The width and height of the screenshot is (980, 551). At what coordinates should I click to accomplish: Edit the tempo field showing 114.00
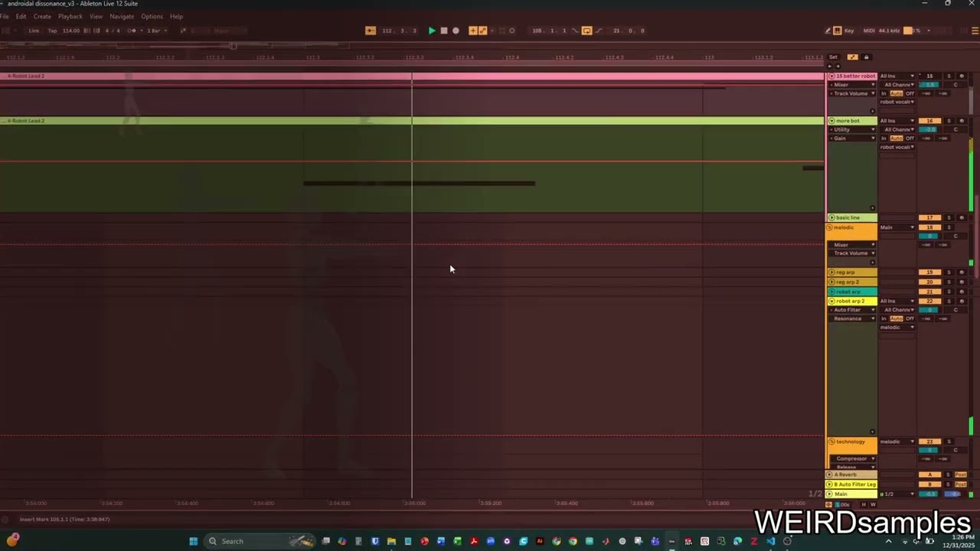tap(71, 31)
